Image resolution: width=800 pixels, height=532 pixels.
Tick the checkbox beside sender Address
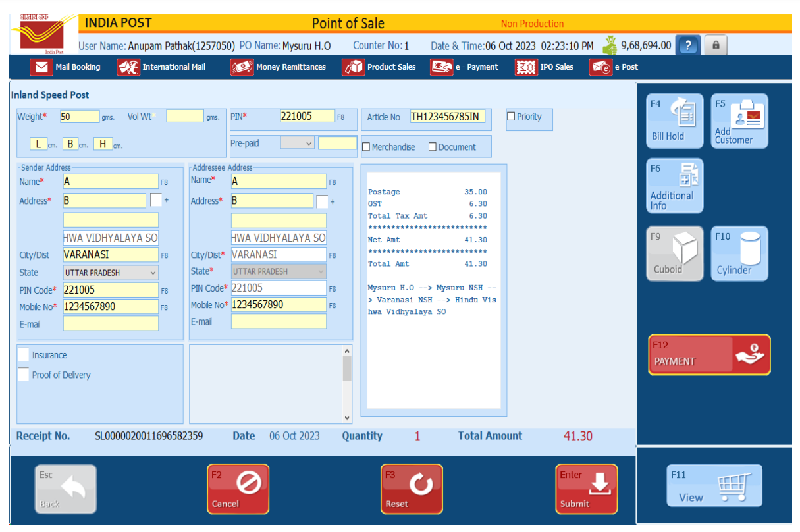click(x=156, y=200)
